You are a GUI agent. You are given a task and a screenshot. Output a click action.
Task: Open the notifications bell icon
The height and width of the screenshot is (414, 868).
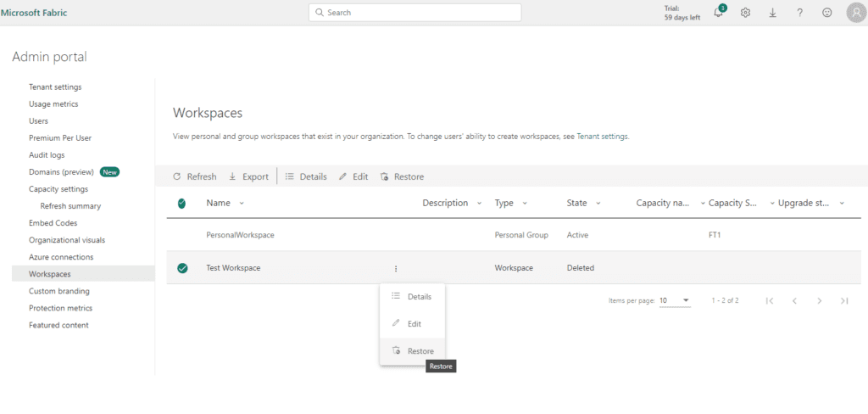click(719, 13)
